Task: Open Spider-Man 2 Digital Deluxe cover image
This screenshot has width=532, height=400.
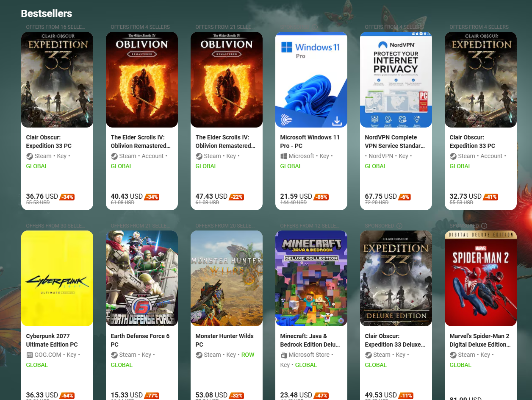Action: click(x=481, y=278)
